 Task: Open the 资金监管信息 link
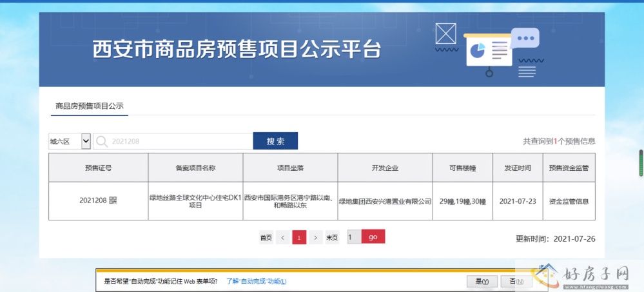pyautogui.click(x=568, y=201)
